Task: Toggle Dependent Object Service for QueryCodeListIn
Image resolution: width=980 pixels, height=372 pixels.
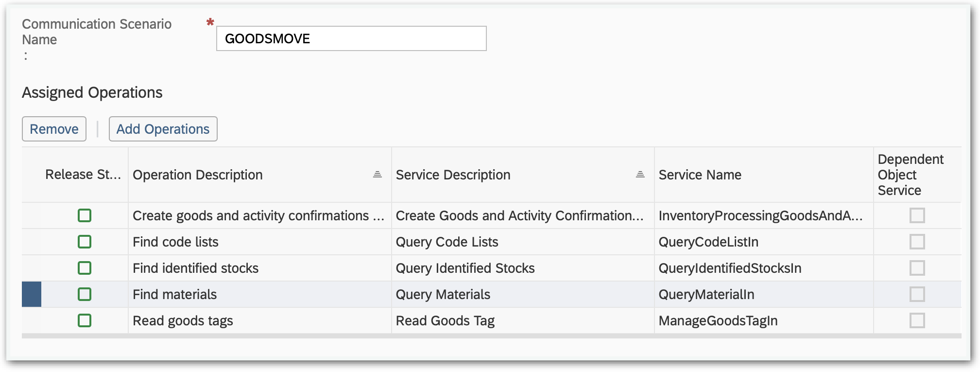Action: coord(917,242)
